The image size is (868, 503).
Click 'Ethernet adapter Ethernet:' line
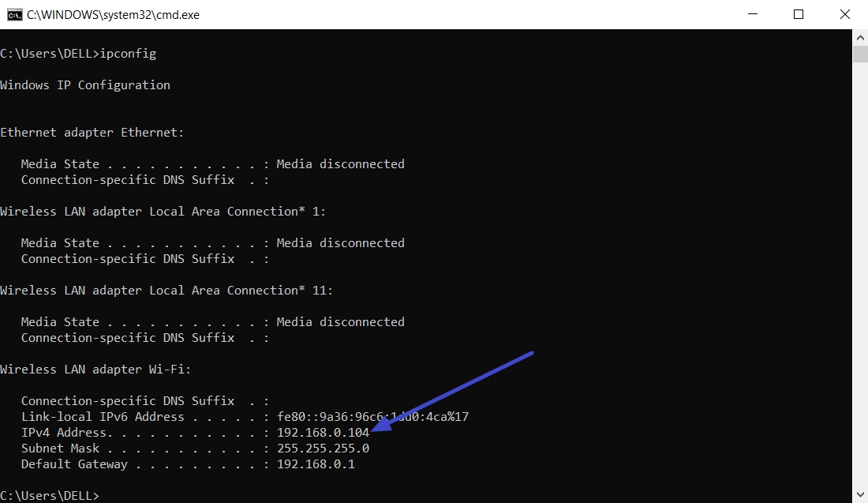92,133
